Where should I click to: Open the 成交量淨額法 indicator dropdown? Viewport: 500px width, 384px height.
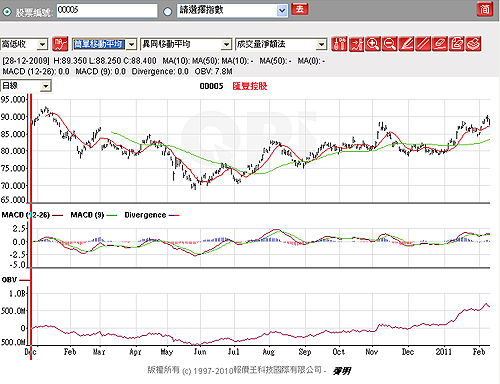pos(281,44)
